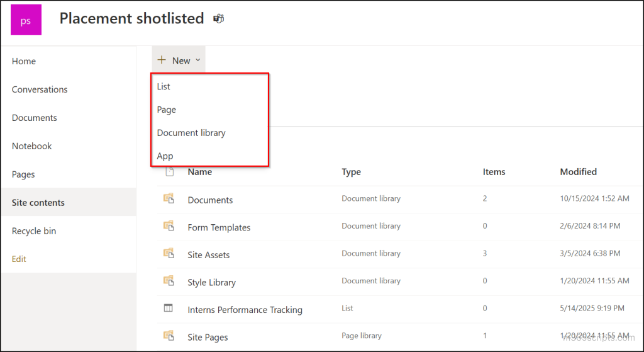644x352 pixels.
Task: Click the Site Assets library icon
Action: tap(168, 254)
